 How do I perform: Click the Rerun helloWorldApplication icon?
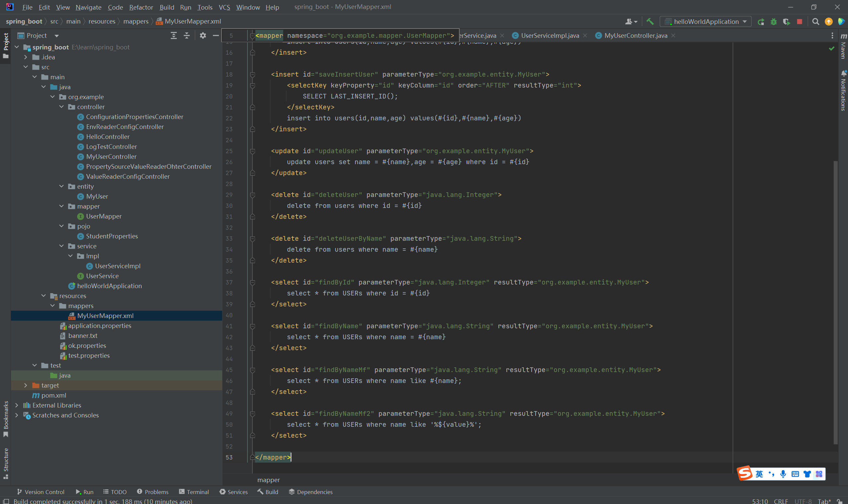coord(761,22)
